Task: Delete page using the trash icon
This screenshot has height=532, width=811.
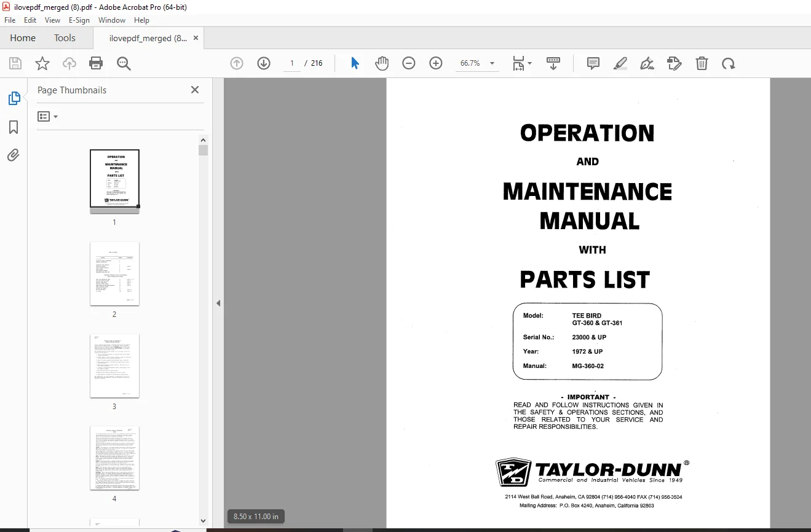Action: [702, 63]
